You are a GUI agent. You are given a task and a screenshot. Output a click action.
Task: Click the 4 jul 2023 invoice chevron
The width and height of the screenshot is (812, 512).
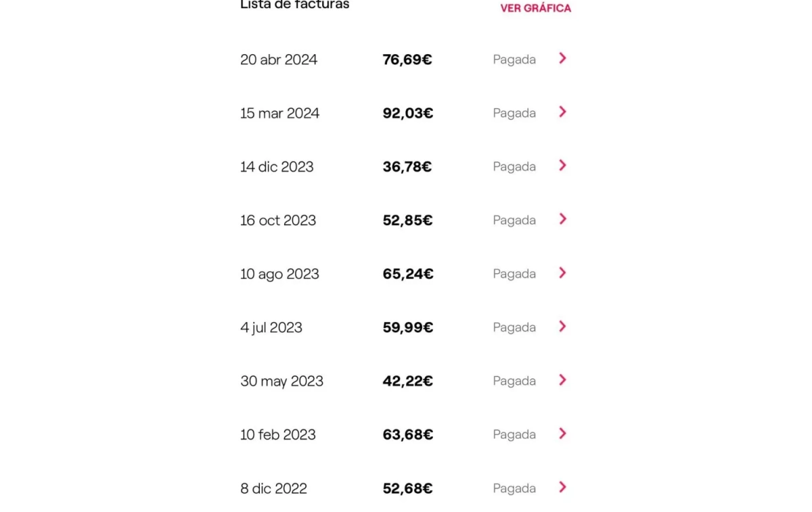click(x=562, y=327)
